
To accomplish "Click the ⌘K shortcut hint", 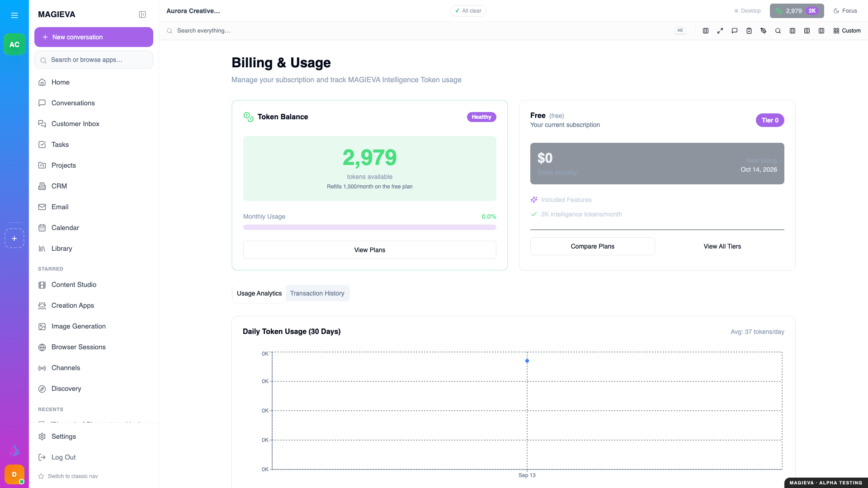I will pos(680,31).
